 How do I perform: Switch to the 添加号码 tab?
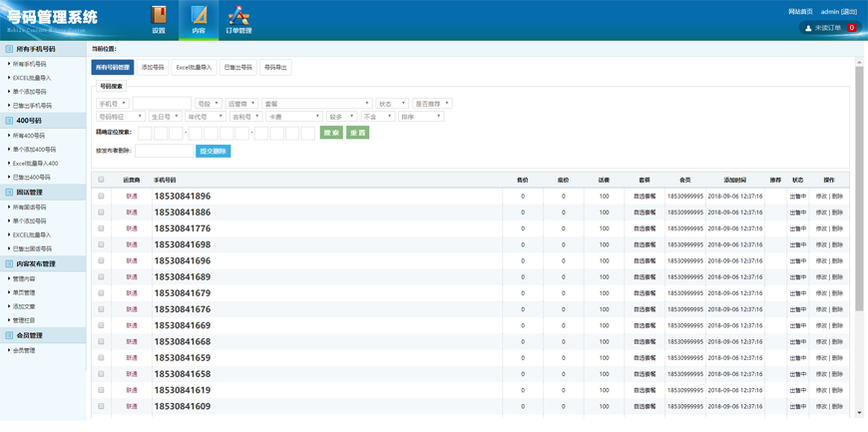click(153, 68)
